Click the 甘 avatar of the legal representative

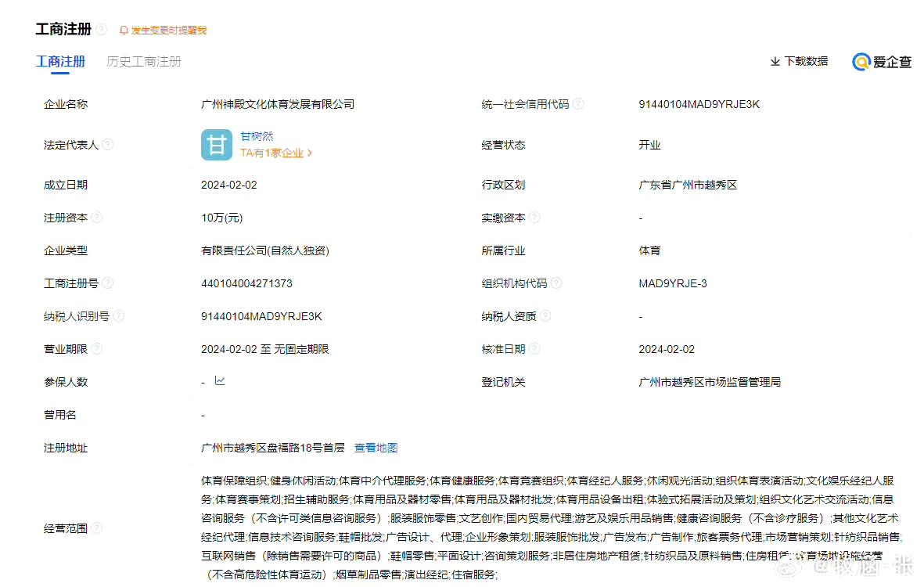point(217,145)
